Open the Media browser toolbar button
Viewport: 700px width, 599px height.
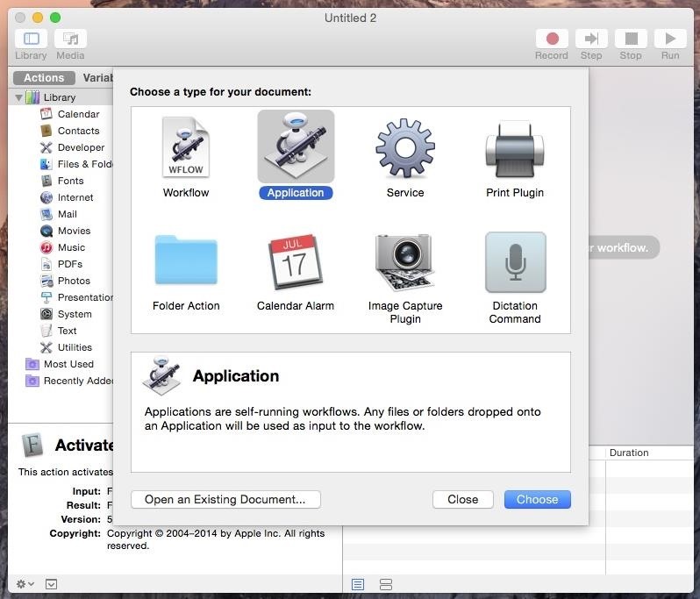[70, 39]
